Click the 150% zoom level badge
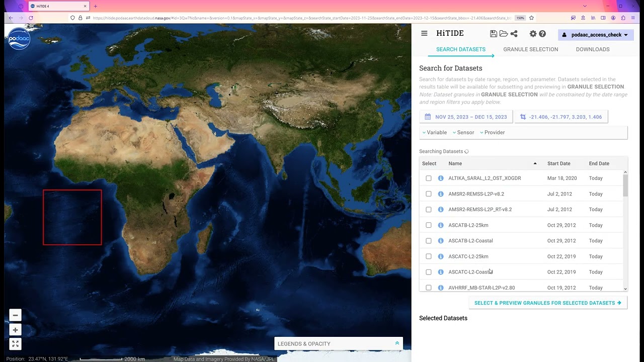The image size is (644, 362). 520,18
